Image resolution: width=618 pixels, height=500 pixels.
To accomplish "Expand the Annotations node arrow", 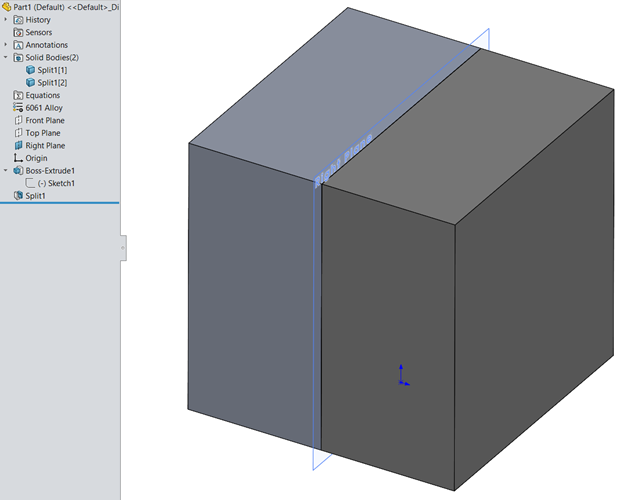I will (6, 45).
